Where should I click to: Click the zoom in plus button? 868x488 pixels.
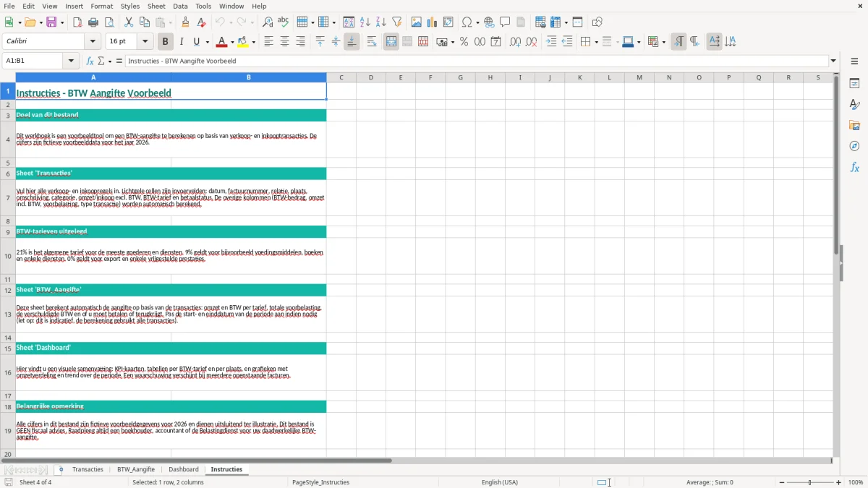(x=839, y=482)
